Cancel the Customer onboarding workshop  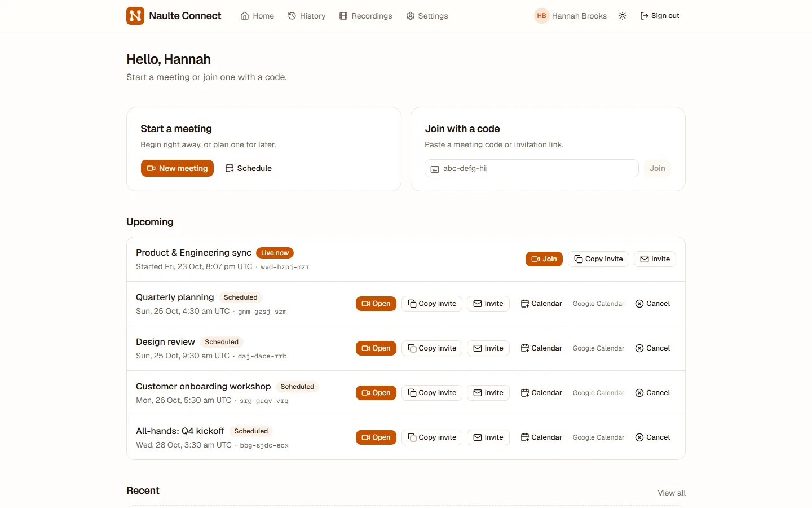(x=652, y=393)
